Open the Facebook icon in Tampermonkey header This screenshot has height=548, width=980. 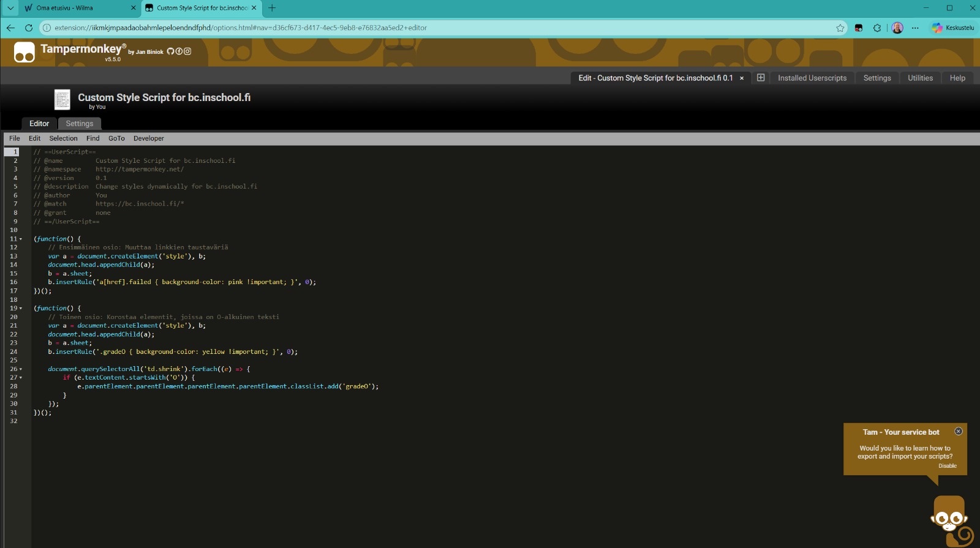179,51
